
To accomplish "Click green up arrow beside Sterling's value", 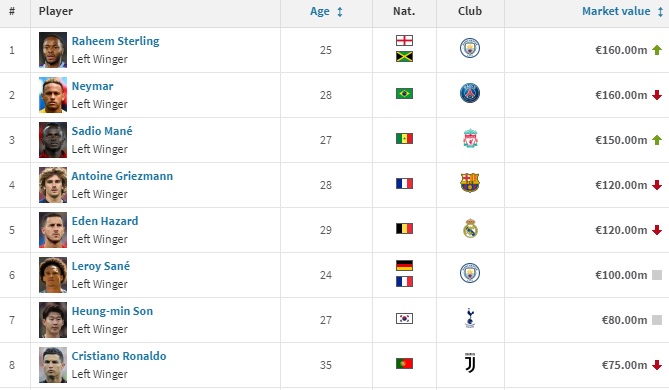I will click(657, 50).
